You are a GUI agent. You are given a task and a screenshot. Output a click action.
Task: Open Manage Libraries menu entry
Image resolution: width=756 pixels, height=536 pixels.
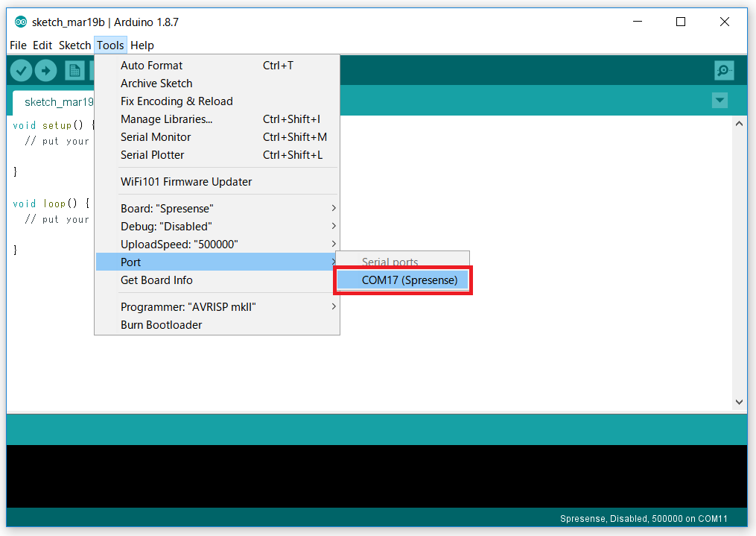(167, 119)
